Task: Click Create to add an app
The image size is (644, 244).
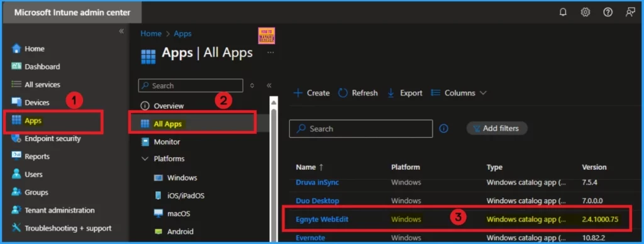Action: (x=312, y=93)
